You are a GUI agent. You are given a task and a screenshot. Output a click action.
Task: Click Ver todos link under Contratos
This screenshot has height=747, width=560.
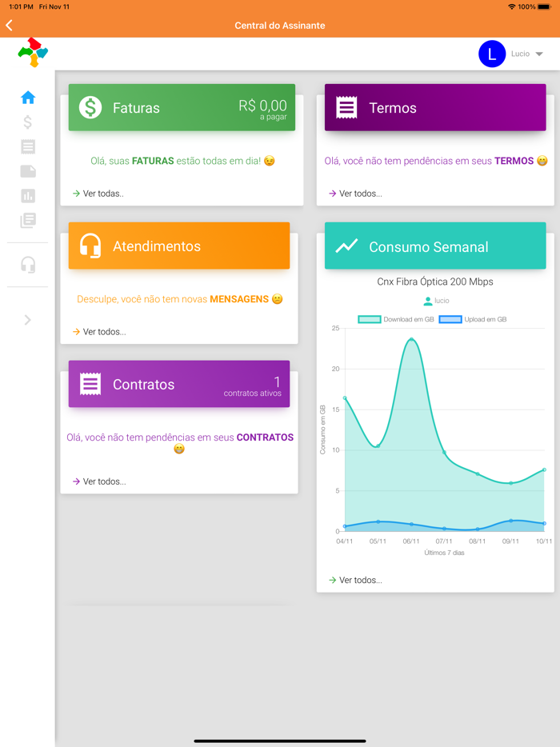click(x=99, y=481)
